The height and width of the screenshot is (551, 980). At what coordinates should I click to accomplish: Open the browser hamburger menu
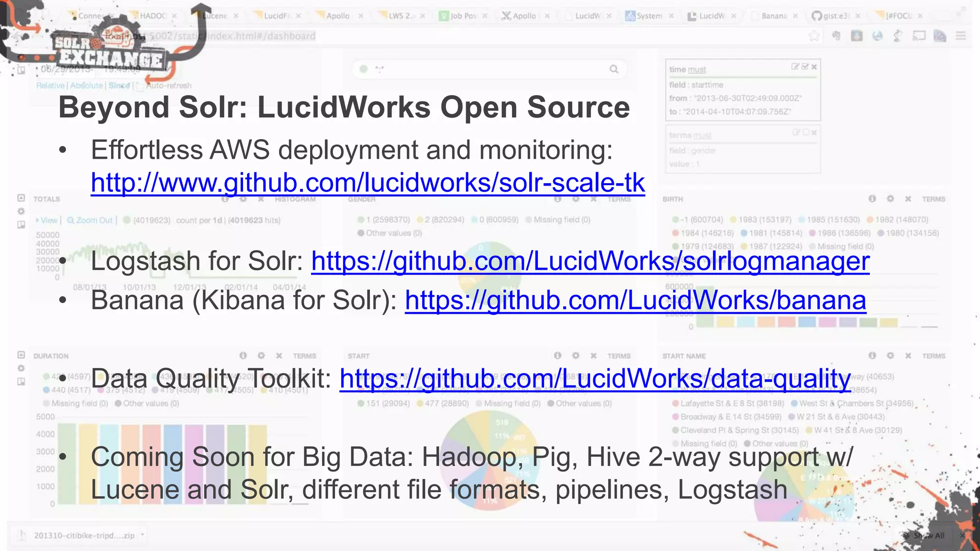pyautogui.click(x=960, y=36)
